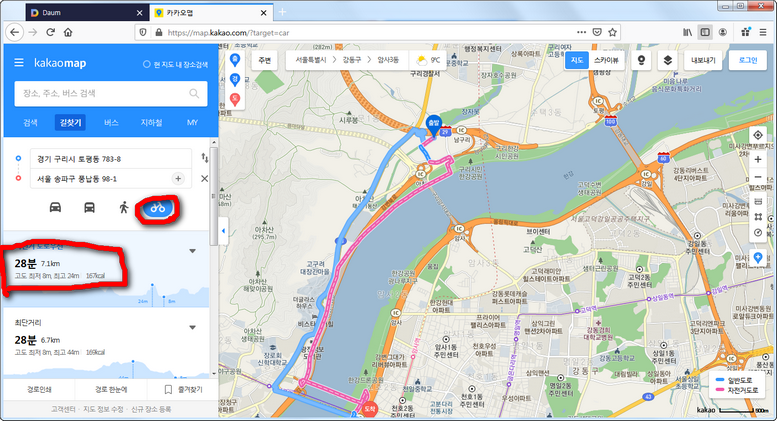Click 강동구 in location breadcrumb
Screen dimensions: 777x421
click(352, 60)
